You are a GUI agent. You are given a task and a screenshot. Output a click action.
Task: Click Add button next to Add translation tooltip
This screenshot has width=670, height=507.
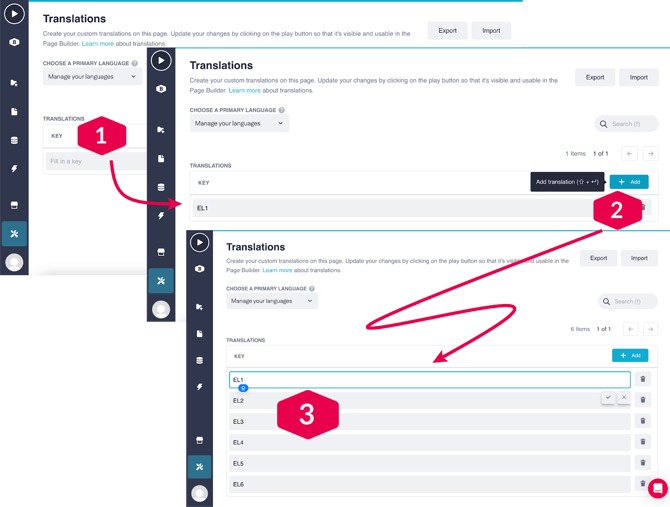pyautogui.click(x=629, y=182)
